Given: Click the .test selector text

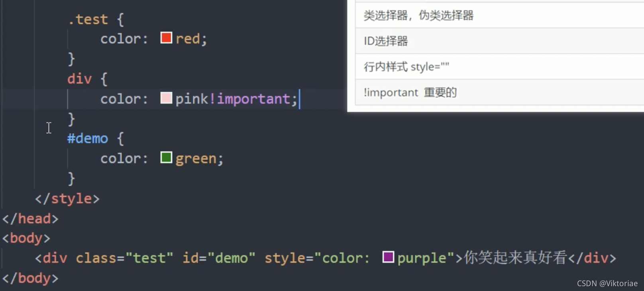Looking at the screenshot, I should tap(88, 20).
